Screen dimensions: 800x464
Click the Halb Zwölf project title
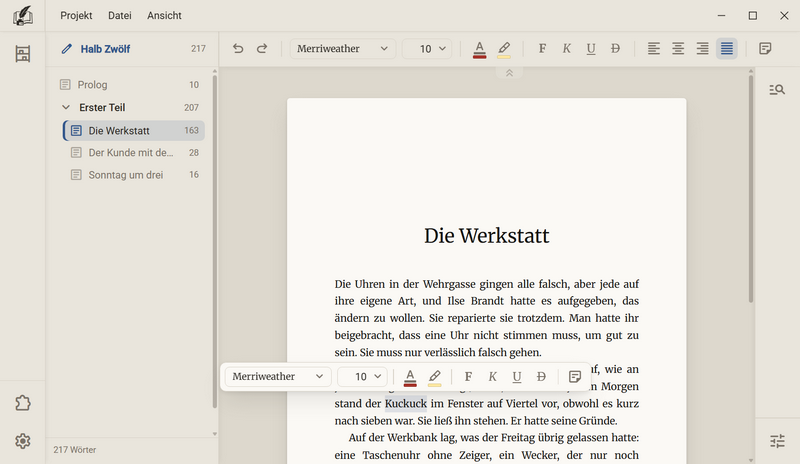[105, 49]
